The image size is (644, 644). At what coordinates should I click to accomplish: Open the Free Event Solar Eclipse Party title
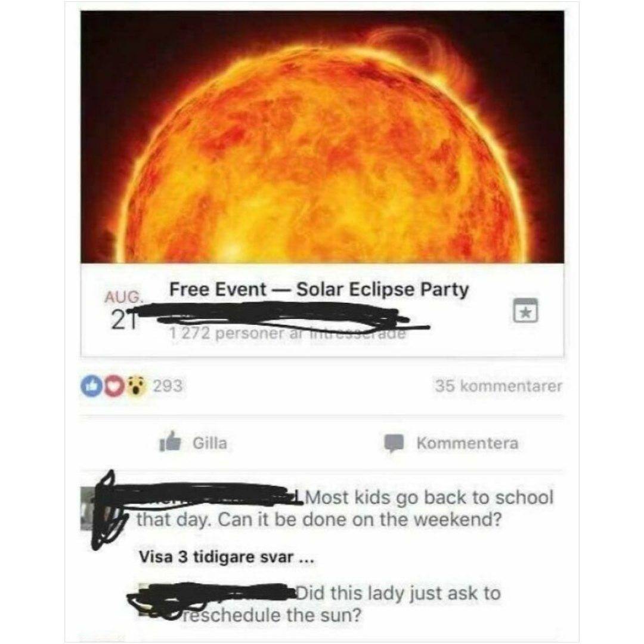[319, 290]
